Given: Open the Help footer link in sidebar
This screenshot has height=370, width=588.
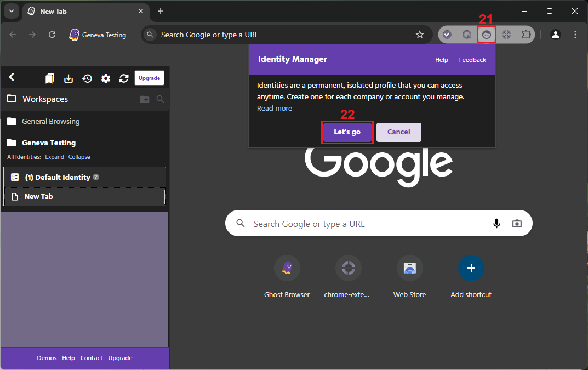Looking at the screenshot, I should (x=68, y=358).
